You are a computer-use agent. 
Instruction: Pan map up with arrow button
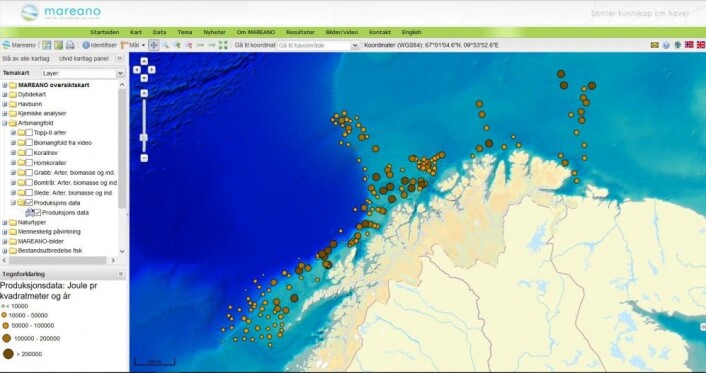pos(144,61)
